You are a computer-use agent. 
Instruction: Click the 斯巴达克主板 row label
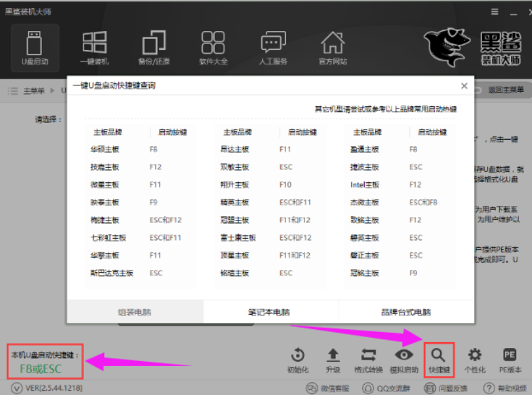click(x=111, y=273)
